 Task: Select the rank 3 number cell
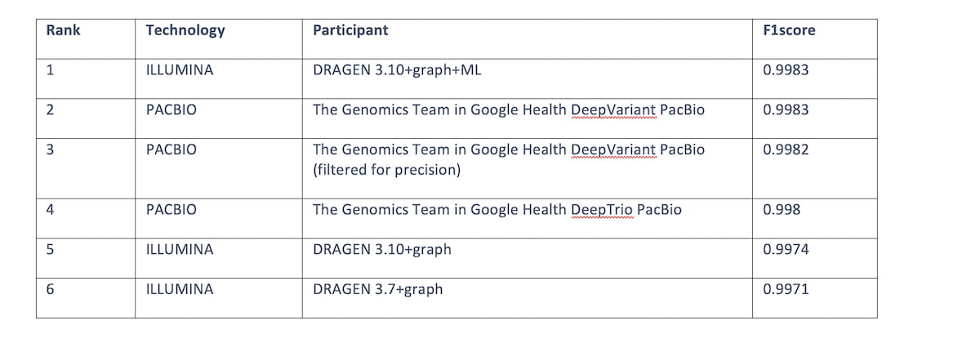51,150
